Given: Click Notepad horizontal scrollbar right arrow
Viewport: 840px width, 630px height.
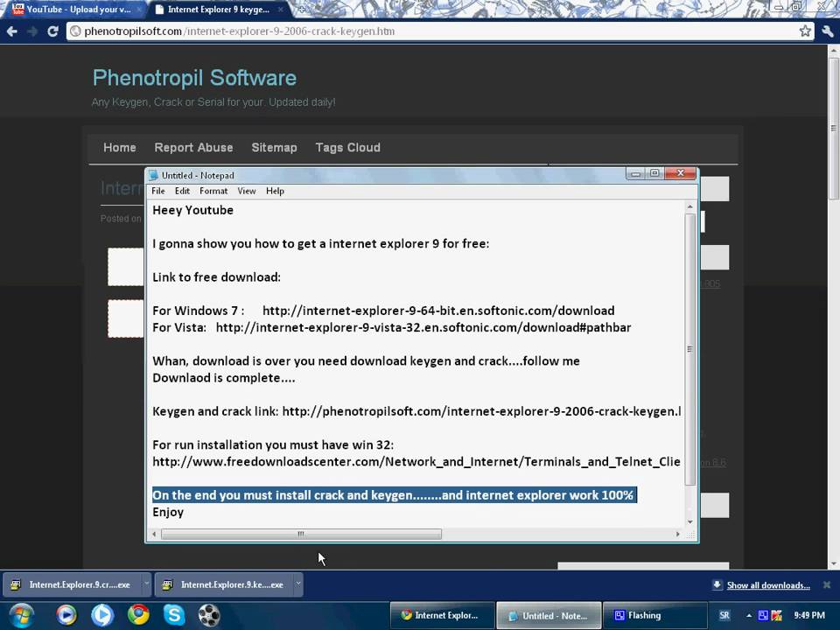Looking at the screenshot, I should (677, 534).
